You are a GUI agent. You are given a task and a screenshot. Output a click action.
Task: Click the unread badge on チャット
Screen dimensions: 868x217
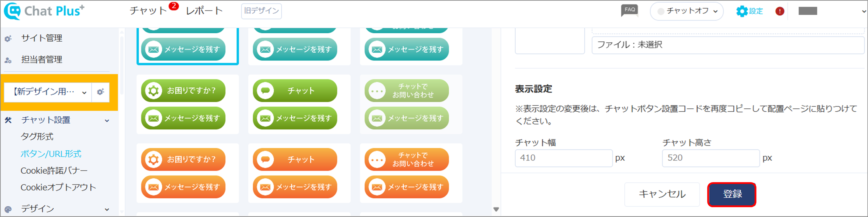click(174, 6)
